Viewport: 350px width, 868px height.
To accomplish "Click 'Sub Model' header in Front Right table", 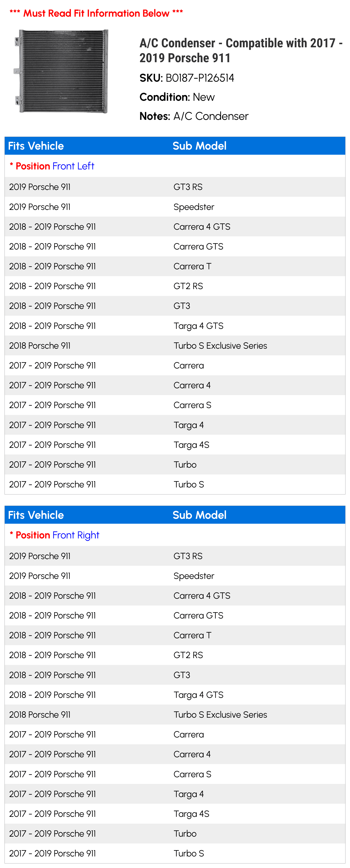I will point(199,515).
